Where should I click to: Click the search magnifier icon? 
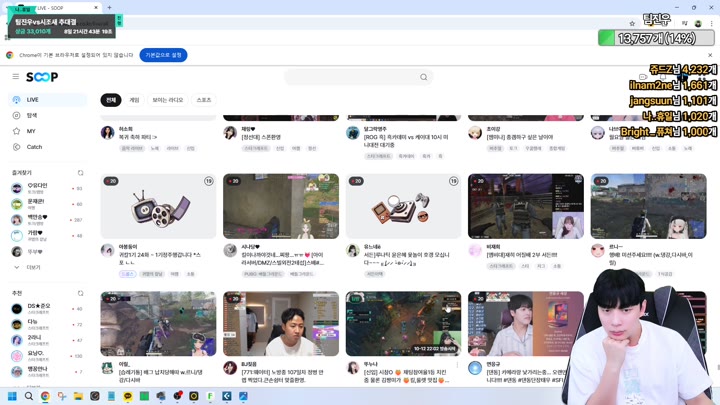(424, 77)
